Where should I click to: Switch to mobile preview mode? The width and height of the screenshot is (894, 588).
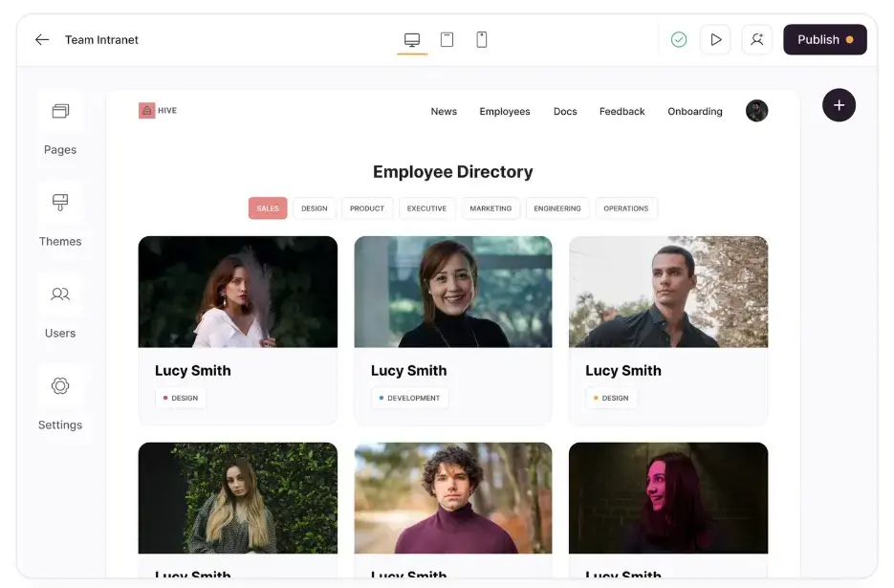(481, 39)
